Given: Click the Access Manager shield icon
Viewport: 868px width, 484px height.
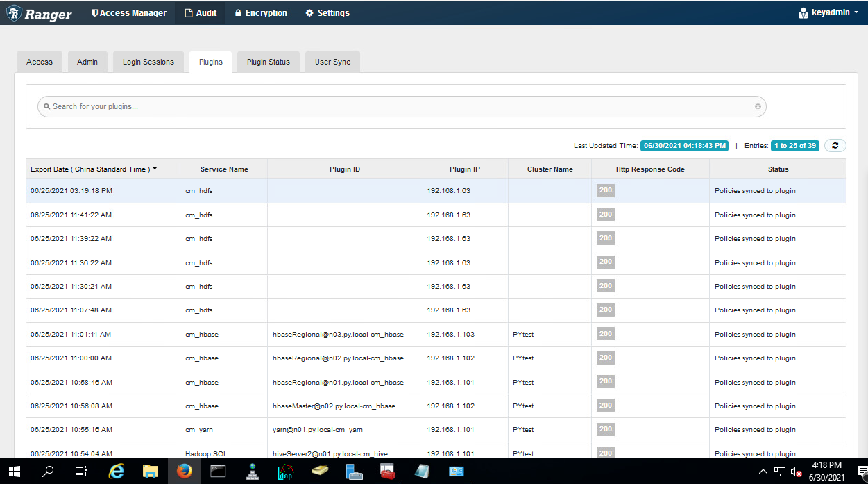Looking at the screenshot, I should [94, 12].
